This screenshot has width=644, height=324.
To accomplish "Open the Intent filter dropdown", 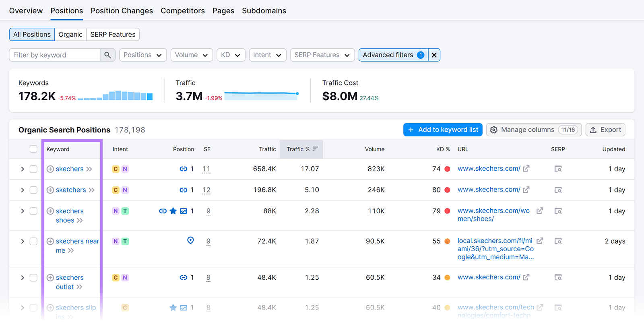I will [x=267, y=55].
